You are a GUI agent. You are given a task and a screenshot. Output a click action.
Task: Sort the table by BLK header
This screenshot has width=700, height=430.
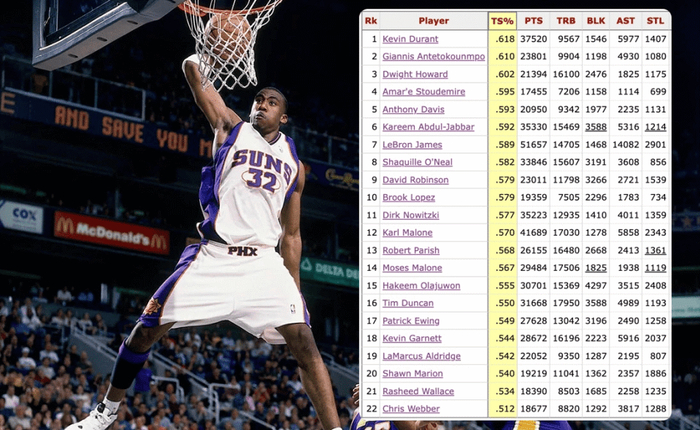click(596, 20)
